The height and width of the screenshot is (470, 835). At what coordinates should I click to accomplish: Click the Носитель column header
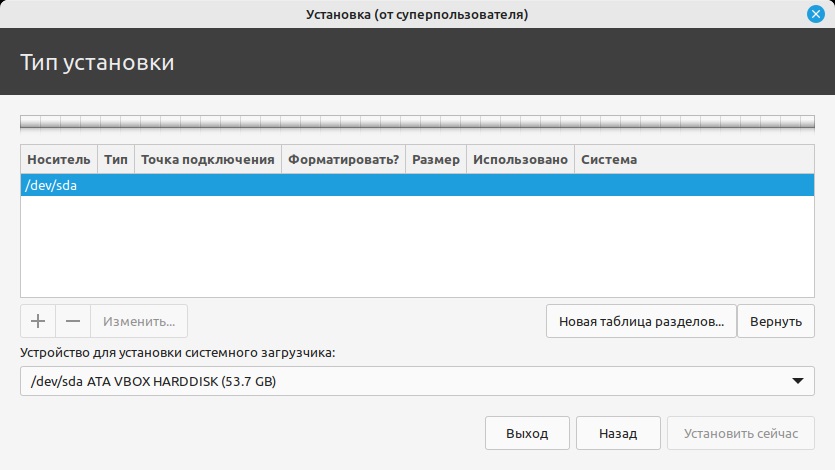click(x=59, y=160)
